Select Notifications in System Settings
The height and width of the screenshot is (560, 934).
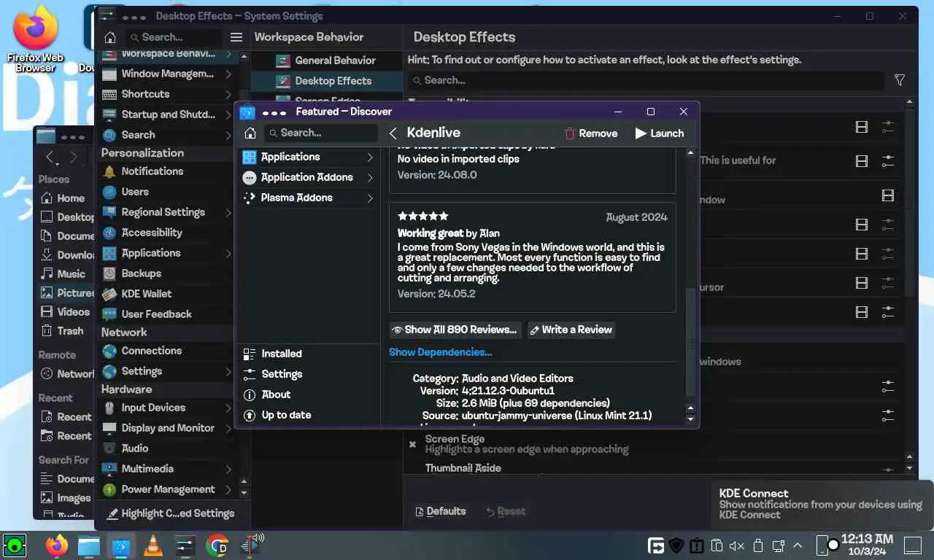[166, 171]
